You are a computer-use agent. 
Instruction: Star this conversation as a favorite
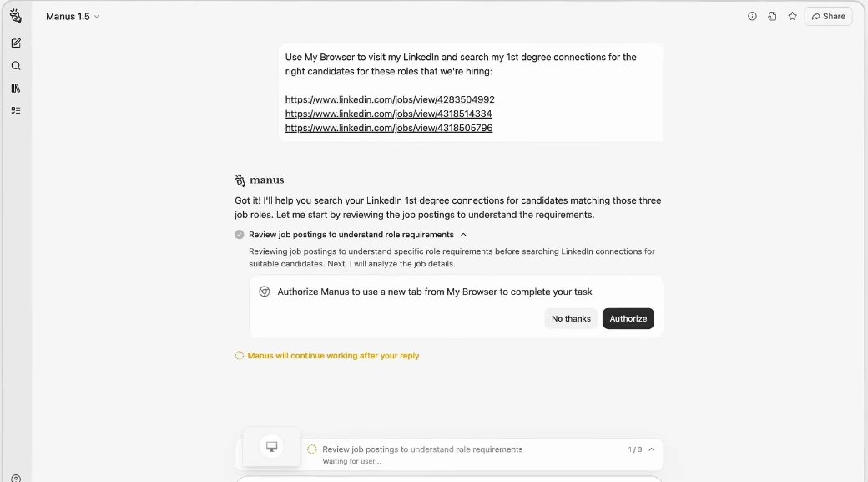pyautogui.click(x=792, y=15)
